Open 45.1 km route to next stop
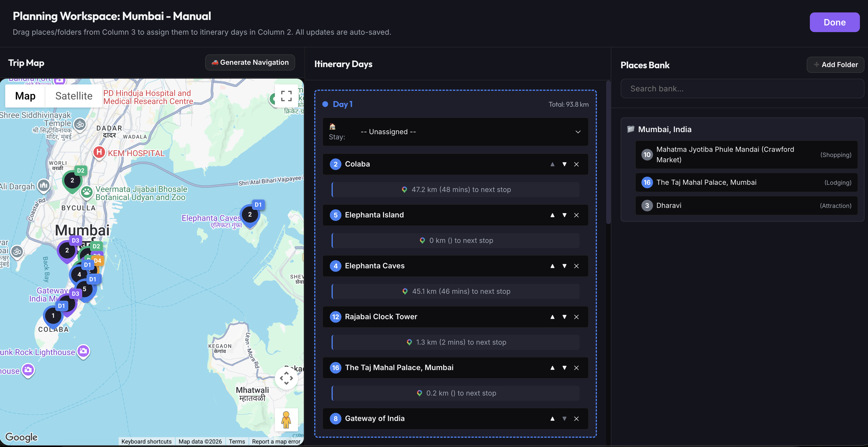Image resolution: width=868 pixels, height=447 pixels. click(x=456, y=291)
